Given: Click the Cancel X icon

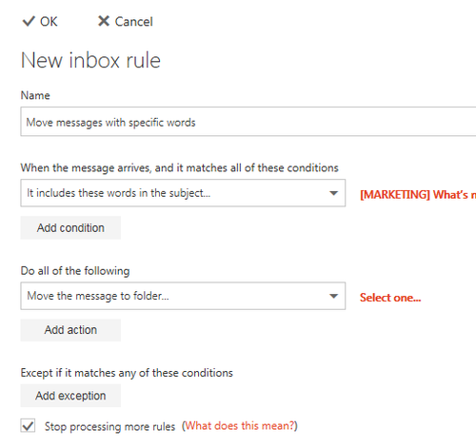Looking at the screenshot, I should [104, 21].
